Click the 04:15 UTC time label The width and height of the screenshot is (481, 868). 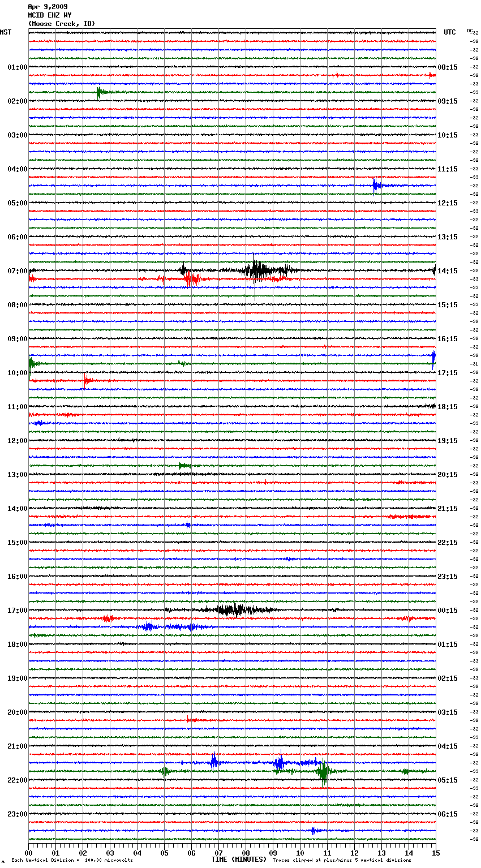click(x=448, y=746)
